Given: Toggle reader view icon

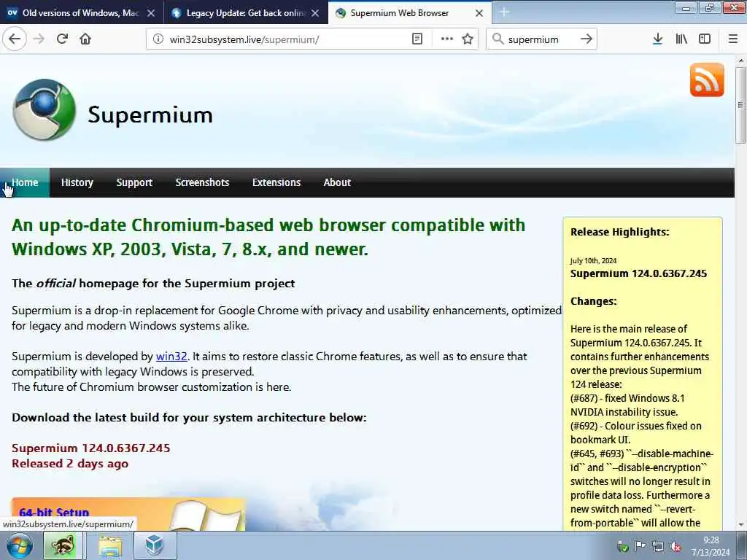Looking at the screenshot, I should [x=417, y=39].
